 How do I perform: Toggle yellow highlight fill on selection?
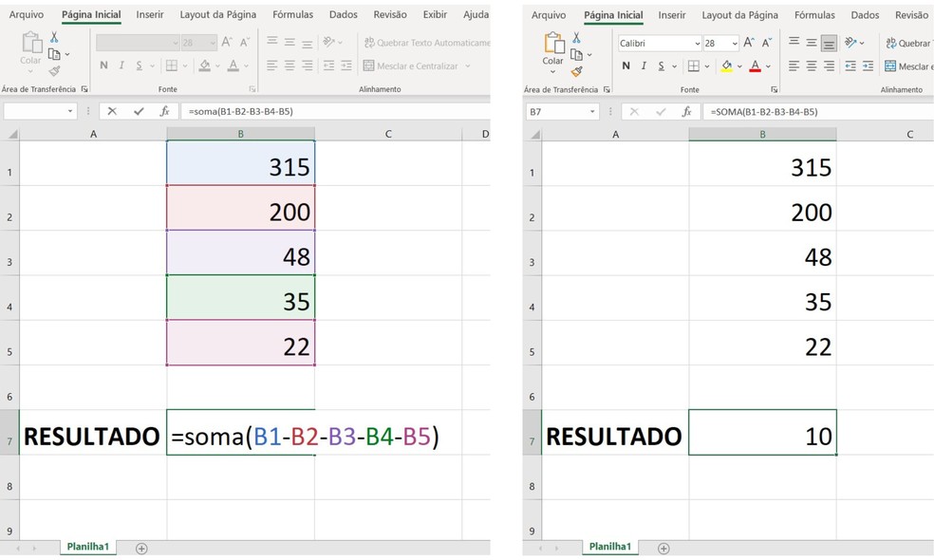coord(727,65)
